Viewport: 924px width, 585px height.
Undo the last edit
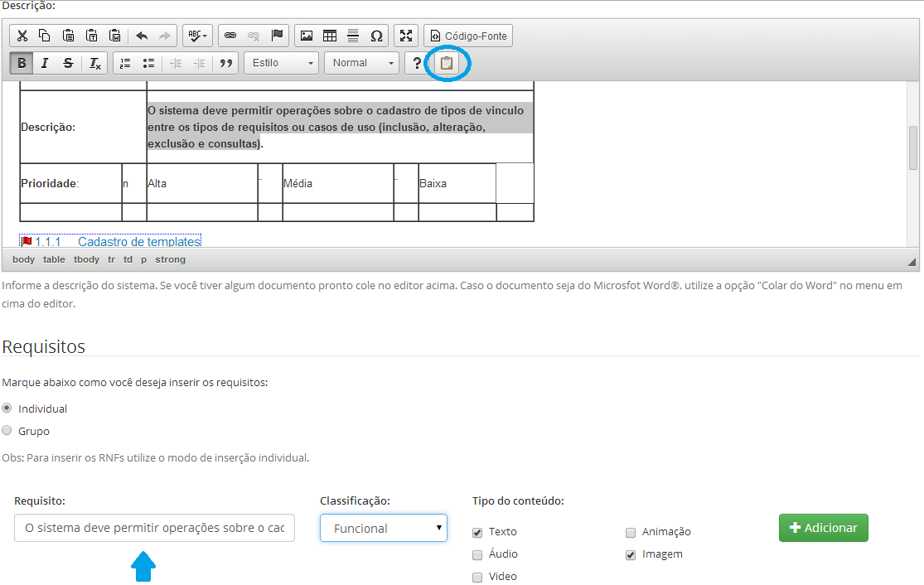(142, 36)
